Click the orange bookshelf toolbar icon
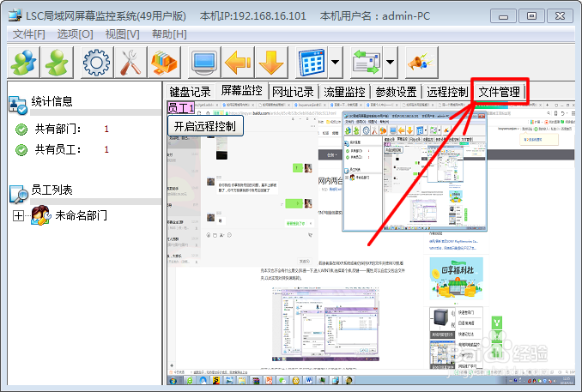Viewport: 582px width, 392px height. coord(164,62)
